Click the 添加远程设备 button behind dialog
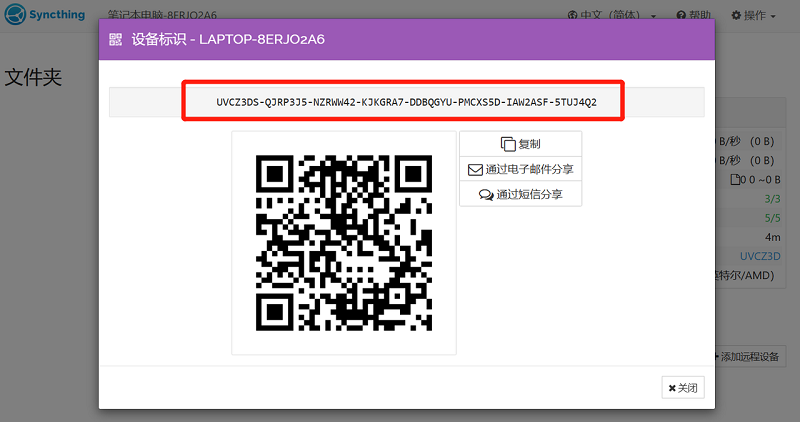800x422 pixels. (748, 357)
